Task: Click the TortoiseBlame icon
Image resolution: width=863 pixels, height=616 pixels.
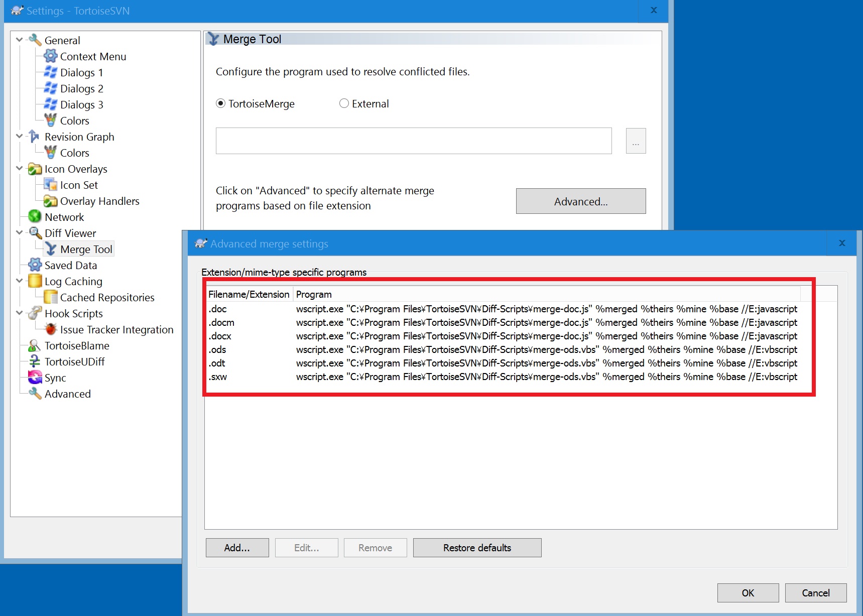Action: (x=35, y=345)
